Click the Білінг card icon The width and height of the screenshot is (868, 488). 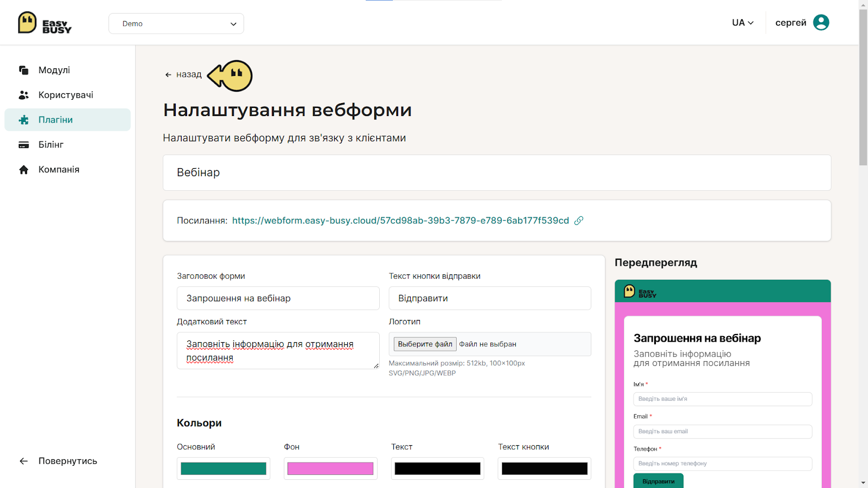point(24,145)
